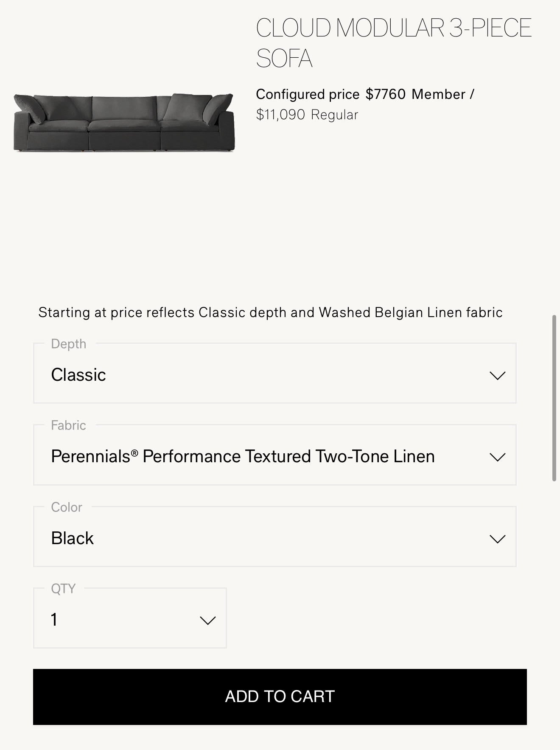Click the Depth dropdown chevron arrow
This screenshot has height=750, width=560.
click(497, 376)
